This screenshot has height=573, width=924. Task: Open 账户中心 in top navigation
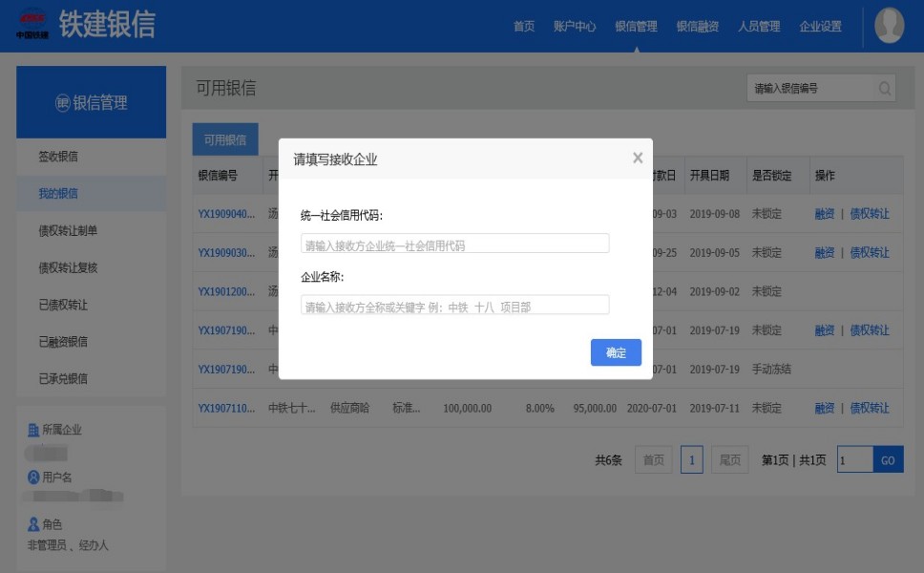pos(574,27)
